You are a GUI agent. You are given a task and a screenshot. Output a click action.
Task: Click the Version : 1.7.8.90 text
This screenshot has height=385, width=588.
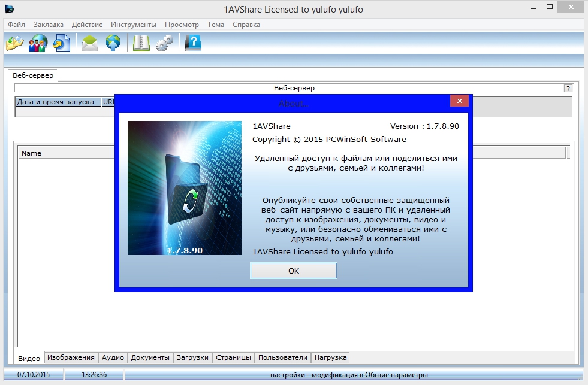coord(424,126)
